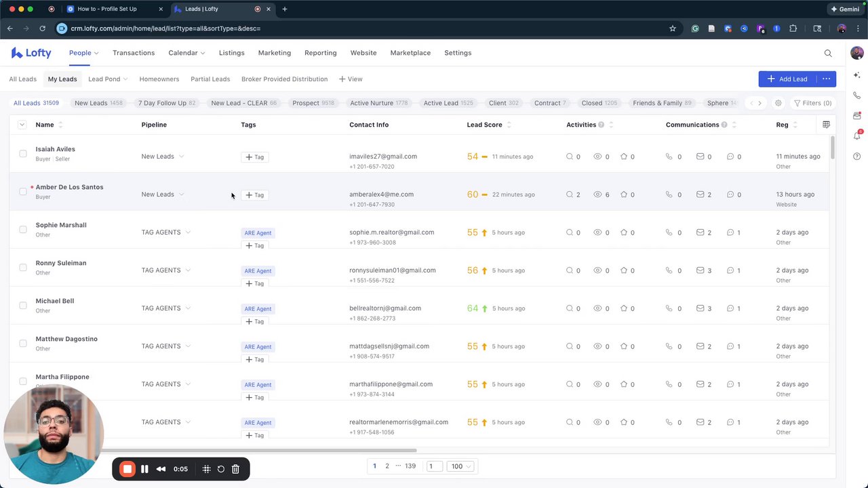Screen dimensions: 868x488
Task: Click the Add Lead button
Action: click(x=787, y=79)
